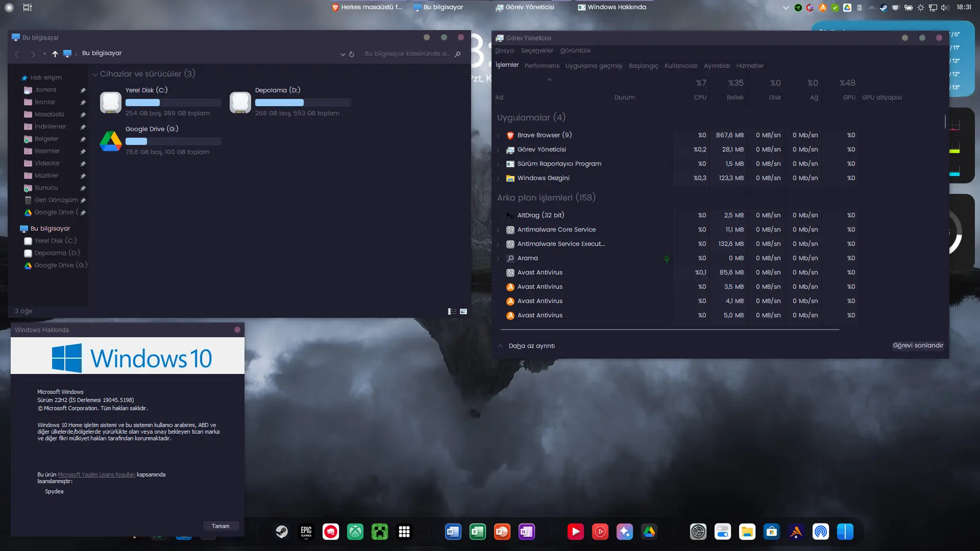Open the gray system settings dock icon
Image resolution: width=980 pixels, height=551 pixels.
tap(698, 532)
